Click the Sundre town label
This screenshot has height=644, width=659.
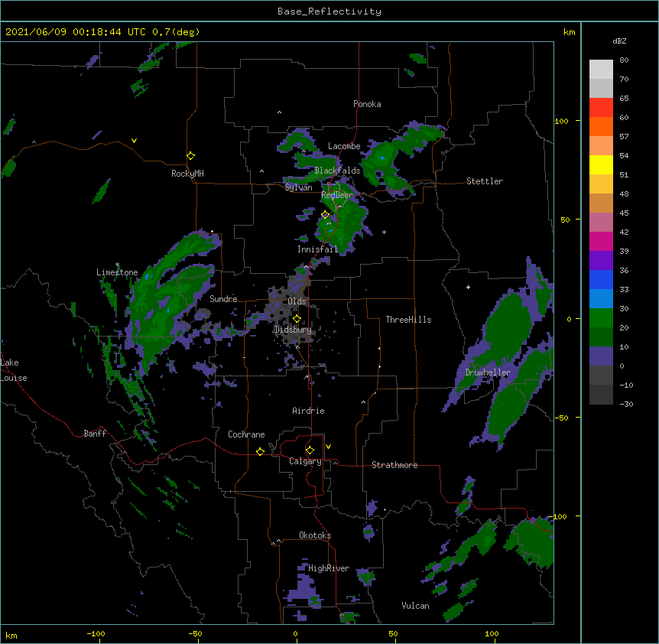click(223, 299)
